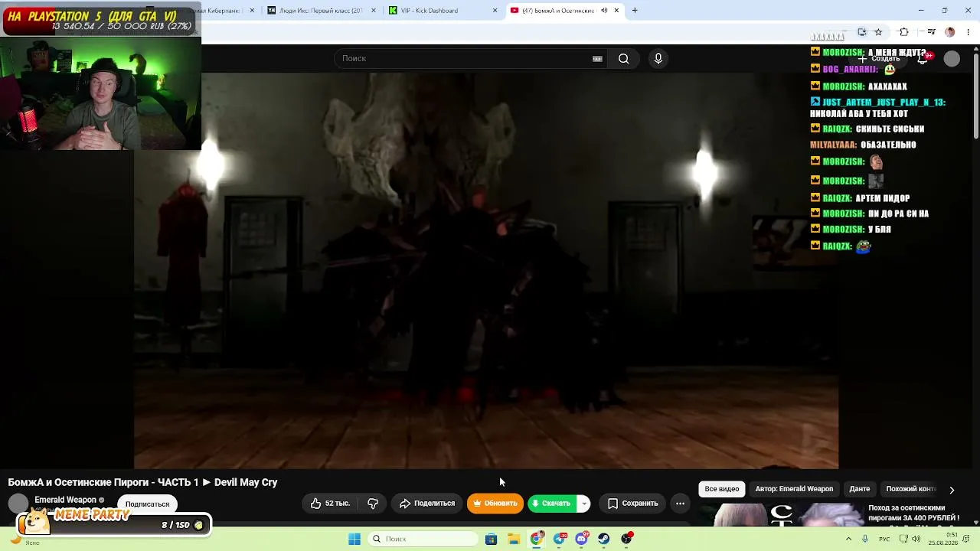Click the Devil May Cry video player
The image size is (980, 551).
[x=486, y=270]
